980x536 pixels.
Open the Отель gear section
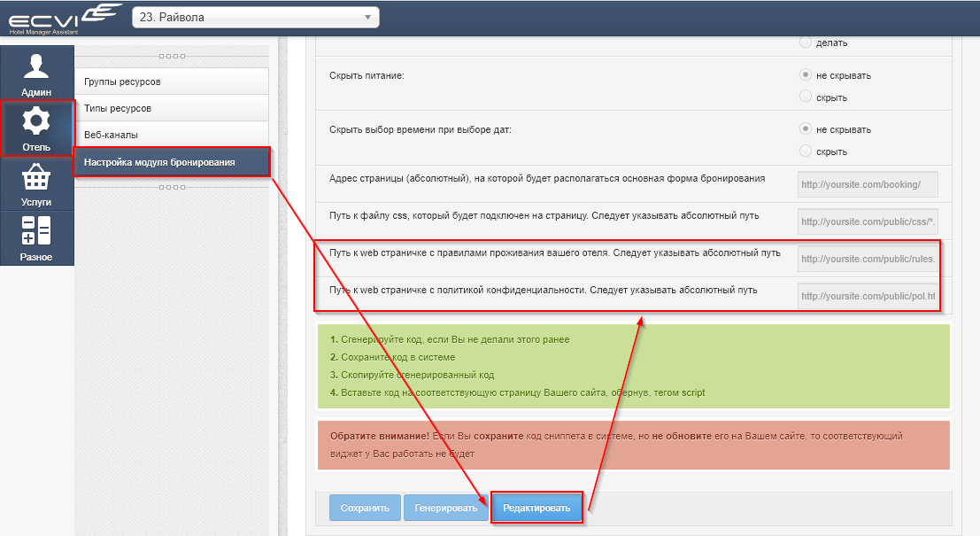(x=36, y=128)
